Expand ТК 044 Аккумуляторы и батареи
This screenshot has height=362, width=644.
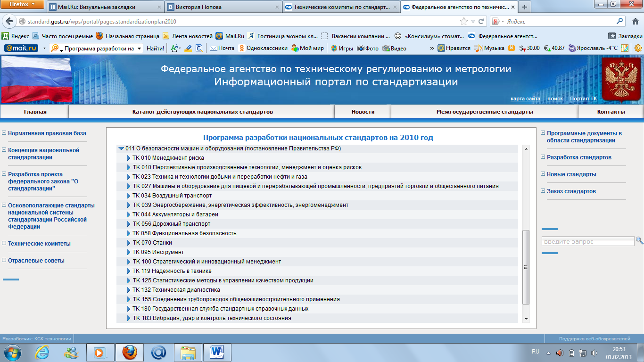[128, 214]
